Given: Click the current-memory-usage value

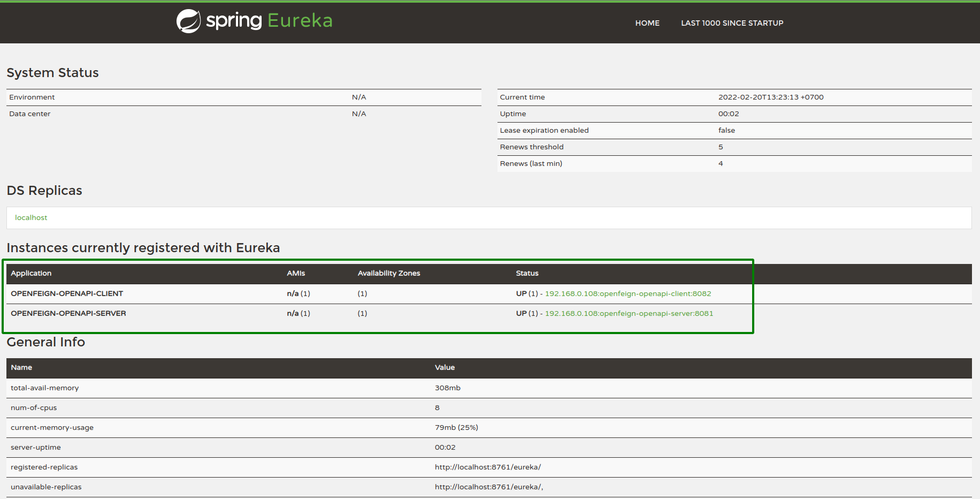Looking at the screenshot, I should [456, 428].
